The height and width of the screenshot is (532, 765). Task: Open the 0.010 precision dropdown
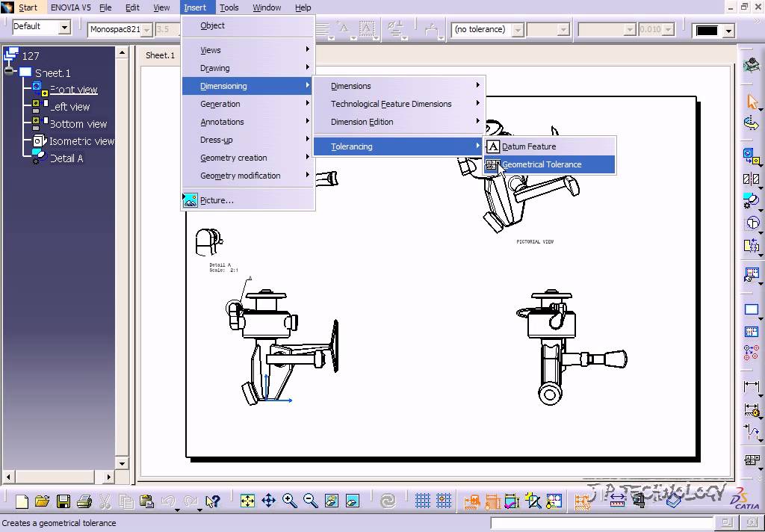(669, 30)
